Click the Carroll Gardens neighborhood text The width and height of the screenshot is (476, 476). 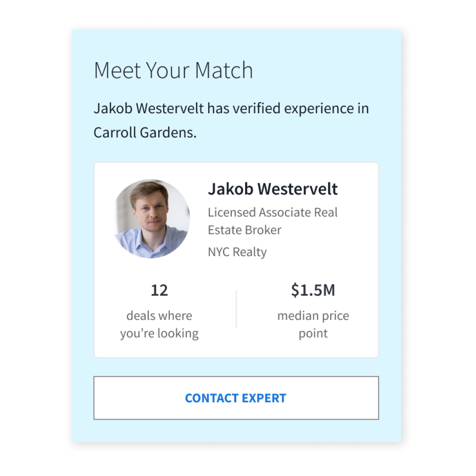click(x=145, y=133)
